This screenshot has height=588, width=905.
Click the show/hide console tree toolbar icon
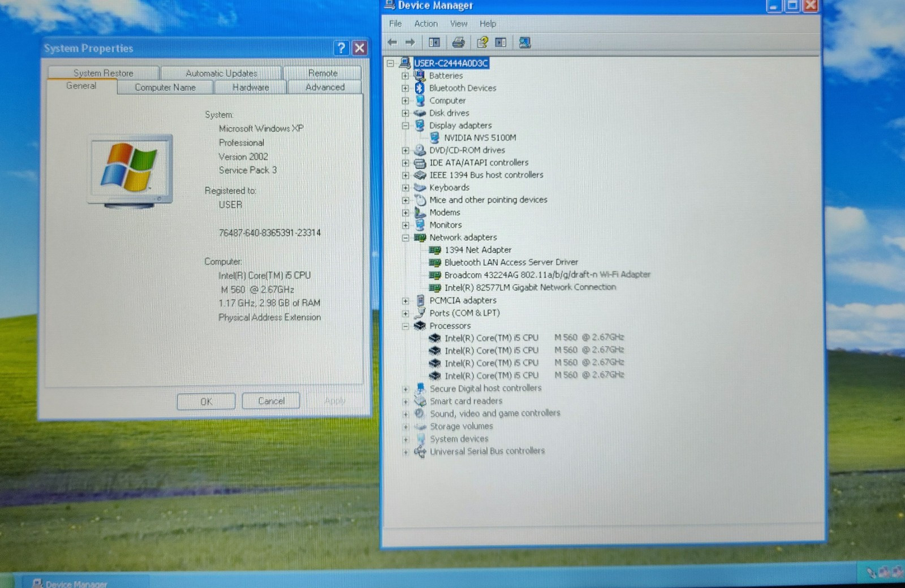pos(434,42)
